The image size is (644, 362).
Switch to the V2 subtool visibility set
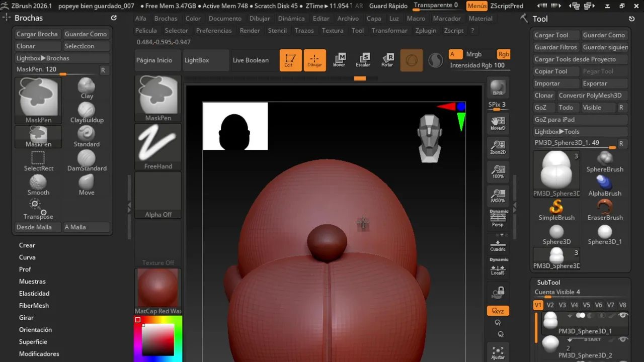click(x=550, y=305)
